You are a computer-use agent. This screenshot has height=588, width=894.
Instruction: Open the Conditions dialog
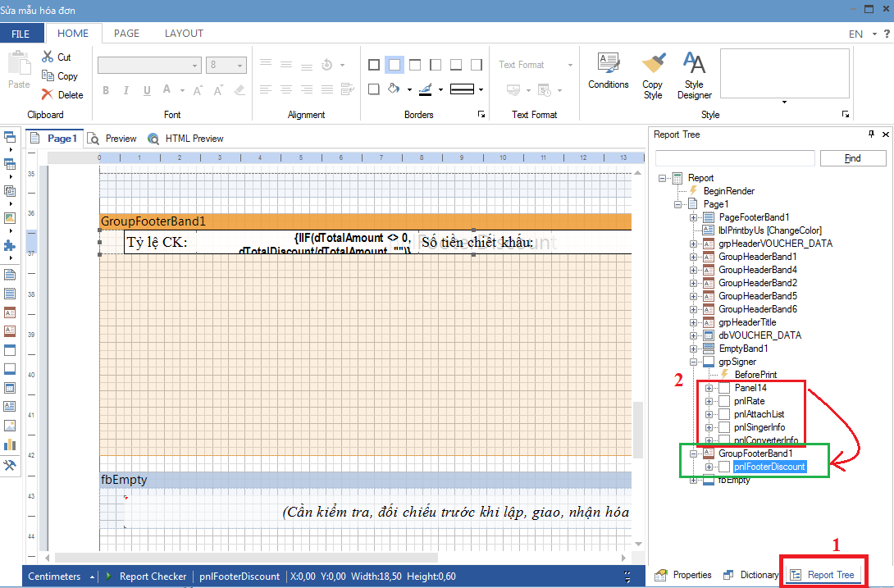[x=609, y=71]
